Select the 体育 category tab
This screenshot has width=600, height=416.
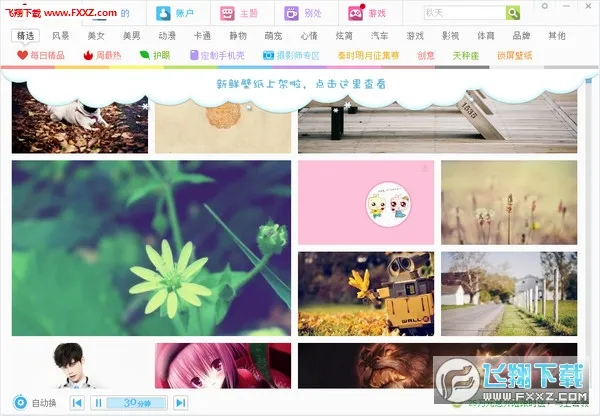(x=486, y=36)
